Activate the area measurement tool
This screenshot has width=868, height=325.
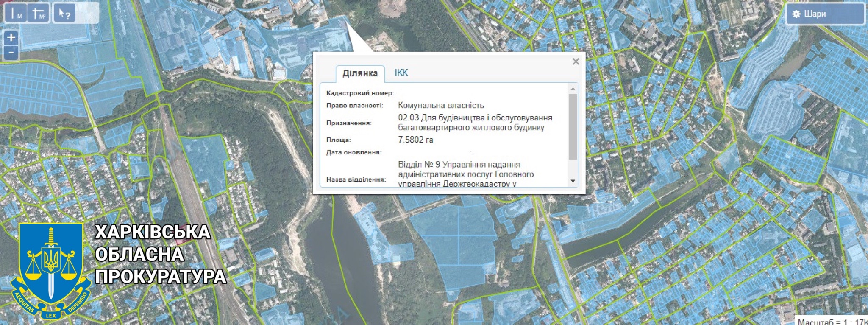(x=39, y=13)
